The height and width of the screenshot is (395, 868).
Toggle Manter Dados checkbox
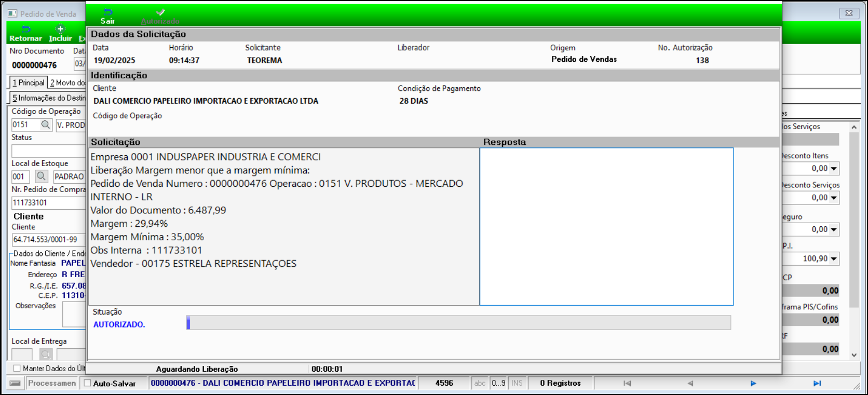(x=17, y=369)
